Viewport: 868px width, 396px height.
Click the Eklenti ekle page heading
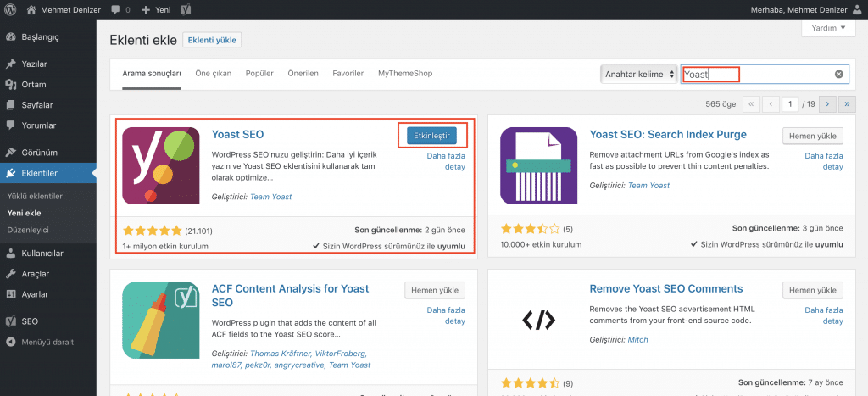143,40
